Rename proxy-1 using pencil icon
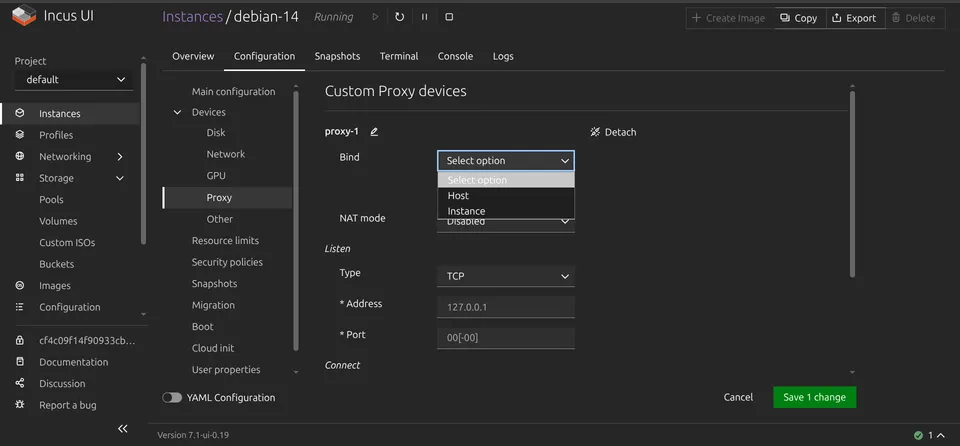Viewport: 960px width, 446px height. (374, 132)
